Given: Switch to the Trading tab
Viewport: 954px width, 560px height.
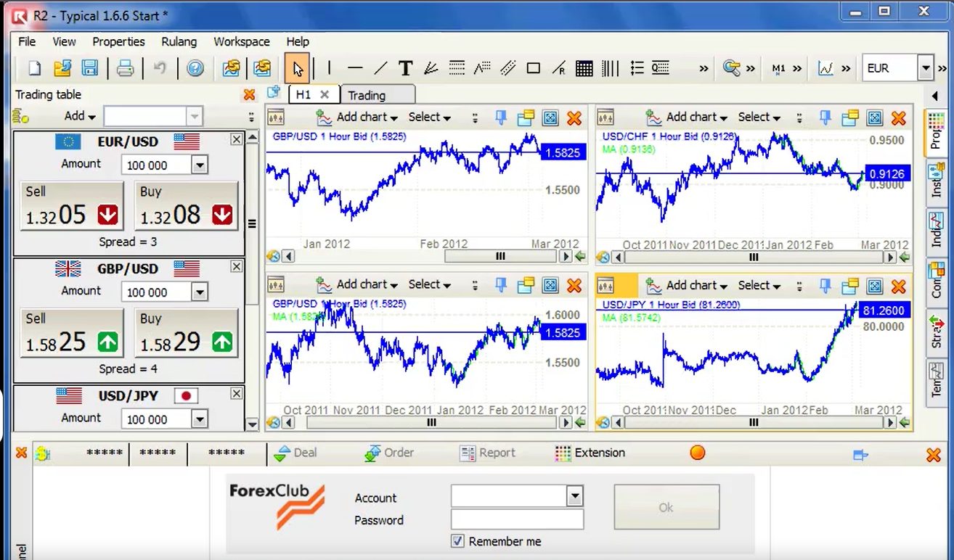Looking at the screenshot, I should (377, 95).
